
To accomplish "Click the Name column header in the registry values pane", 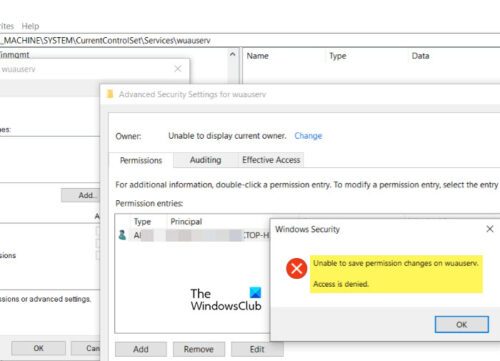I will (x=257, y=56).
